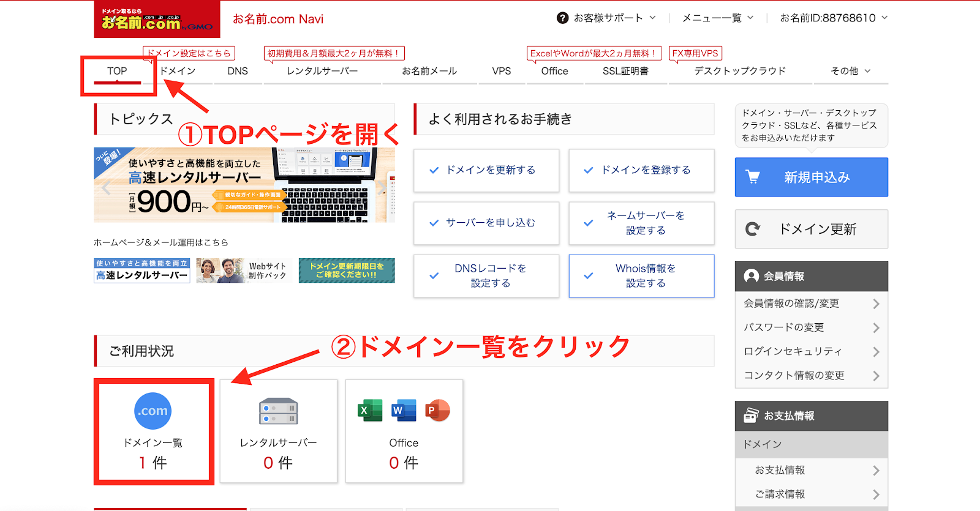This screenshot has width=980, height=511.
Task: Click the ExcelやWordが最大2ヵ月無料 balloon
Action: (594, 53)
